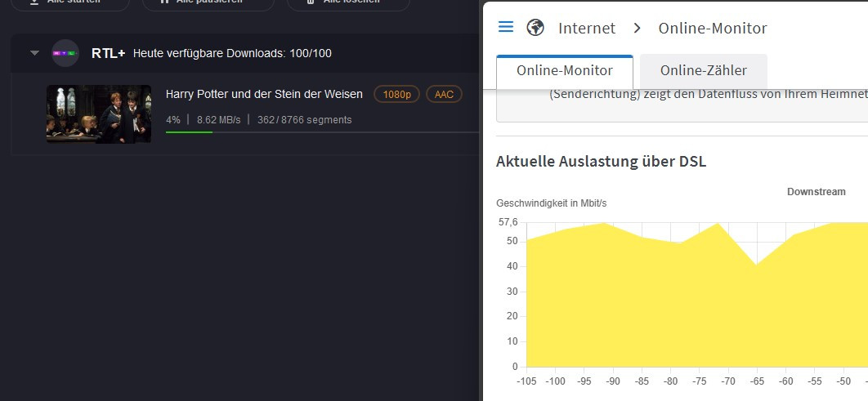868x401 pixels.
Task: Click the Online-Monitor breadcrumb text
Action: click(x=713, y=29)
